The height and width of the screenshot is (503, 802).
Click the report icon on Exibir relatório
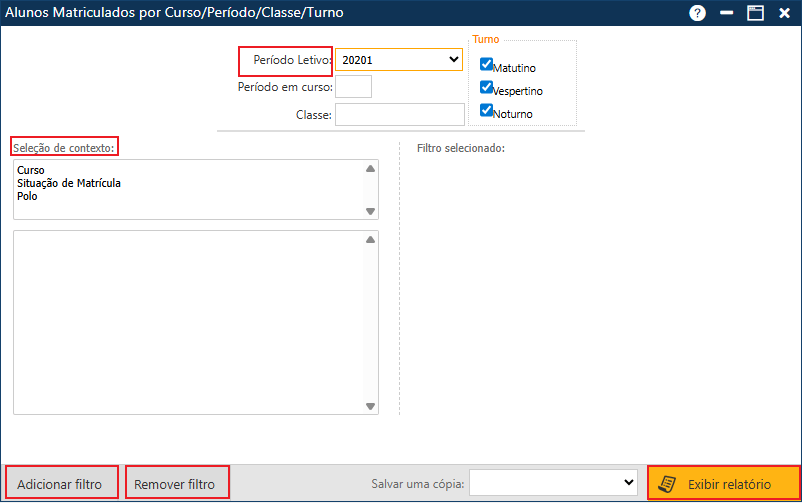point(666,484)
